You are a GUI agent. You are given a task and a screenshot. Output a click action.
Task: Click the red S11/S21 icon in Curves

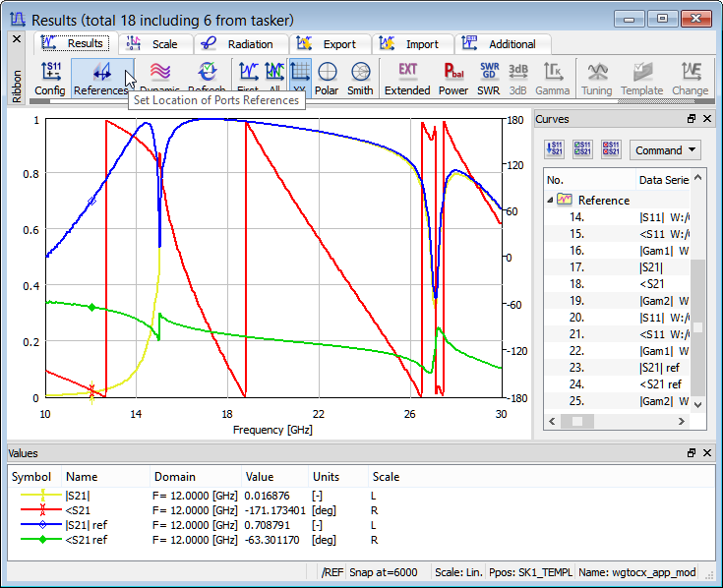click(611, 150)
